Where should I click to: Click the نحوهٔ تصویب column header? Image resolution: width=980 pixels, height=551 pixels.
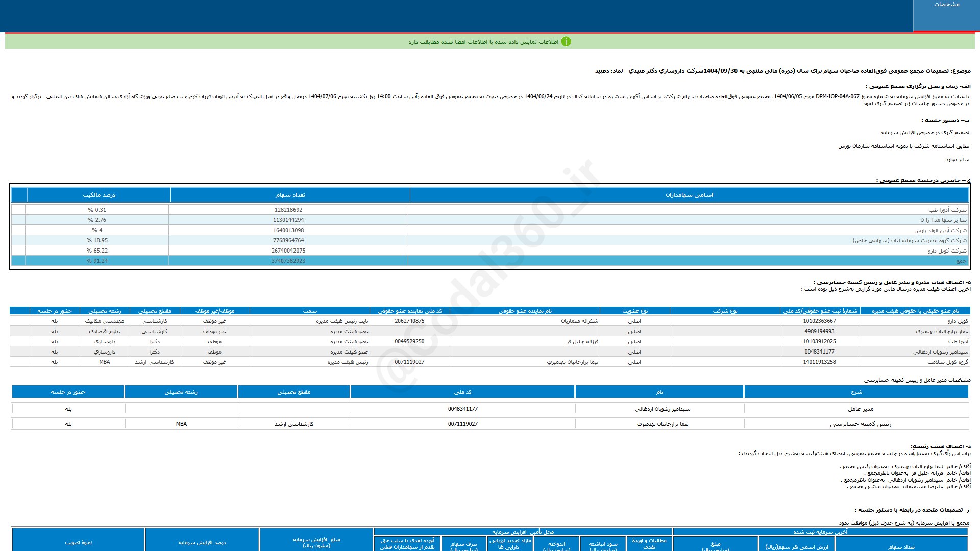click(x=78, y=542)
